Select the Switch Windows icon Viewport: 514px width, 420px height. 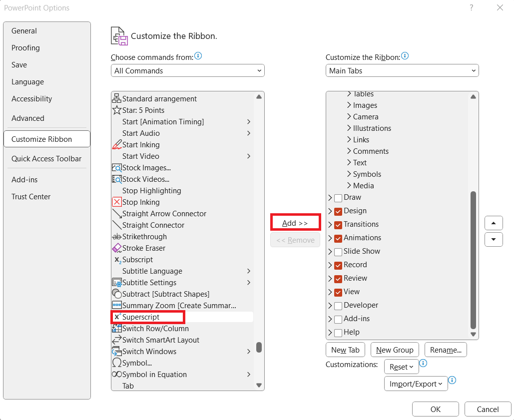(x=117, y=351)
